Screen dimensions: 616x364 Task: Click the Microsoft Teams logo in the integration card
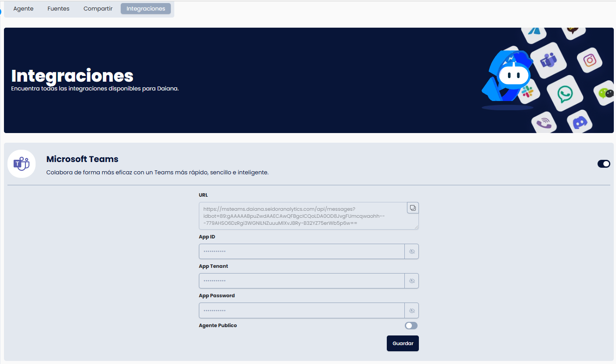pyautogui.click(x=22, y=164)
